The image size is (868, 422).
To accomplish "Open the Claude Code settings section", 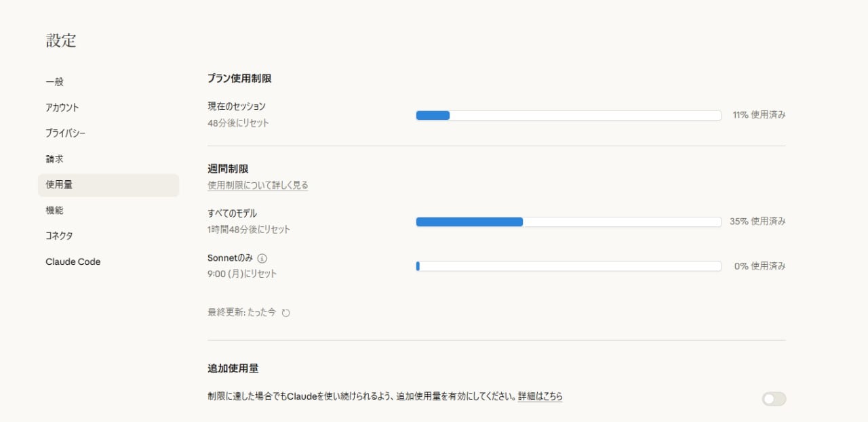I will pos(73,261).
